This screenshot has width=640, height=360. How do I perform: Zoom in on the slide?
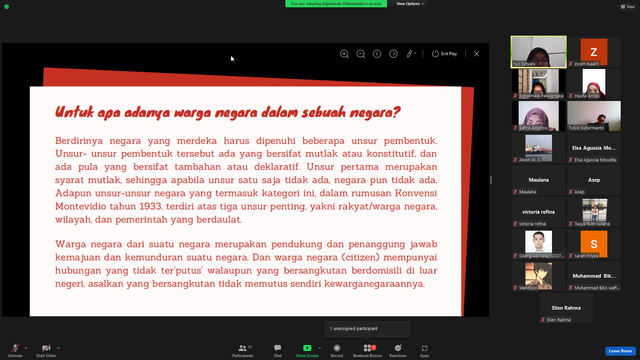click(x=344, y=54)
